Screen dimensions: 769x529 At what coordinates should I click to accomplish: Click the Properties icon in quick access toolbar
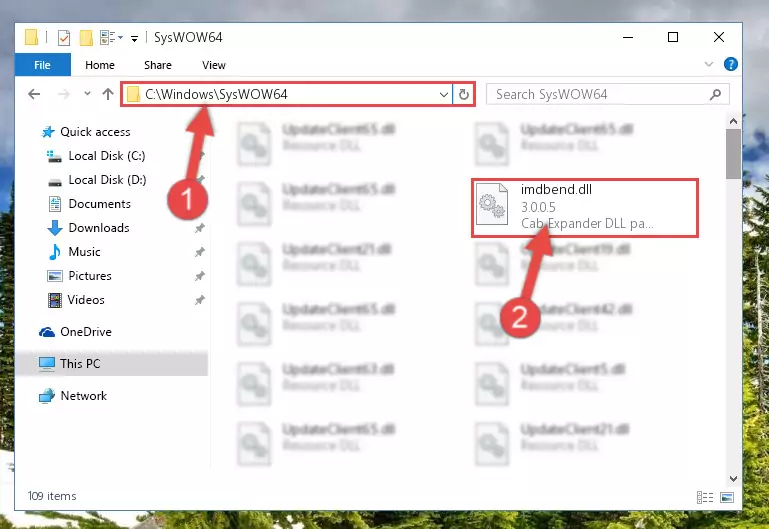pos(64,37)
